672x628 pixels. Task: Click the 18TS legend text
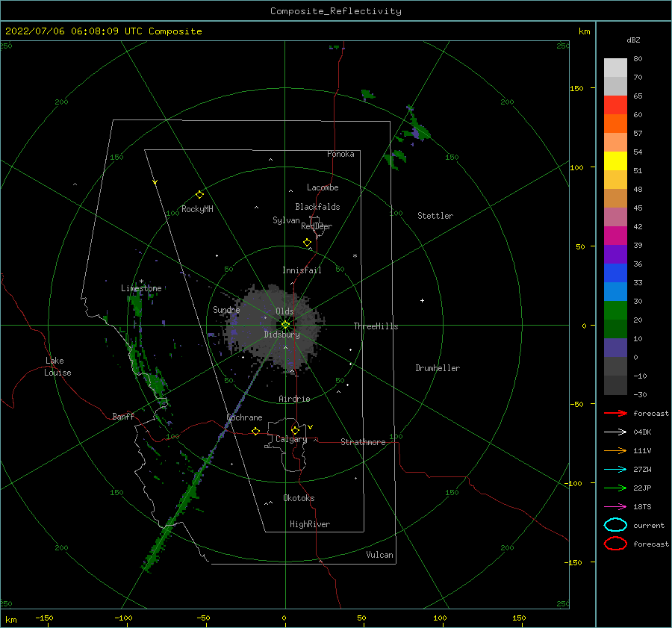(642, 507)
